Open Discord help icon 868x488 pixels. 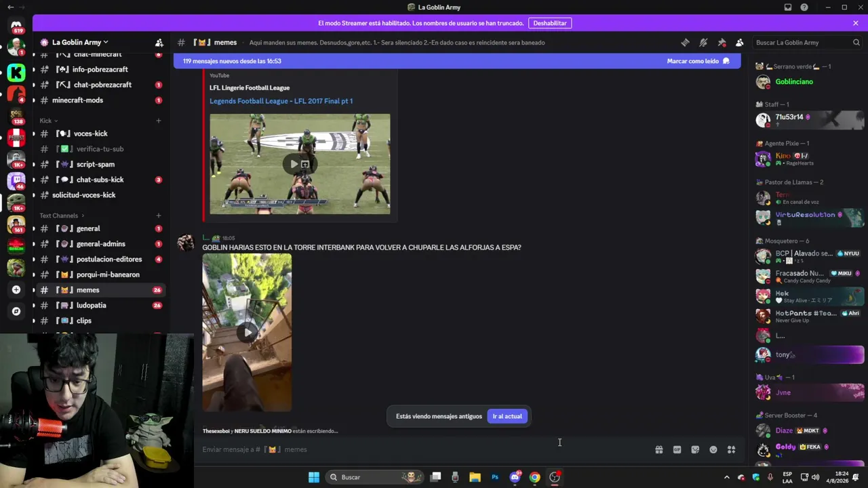[804, 7]
